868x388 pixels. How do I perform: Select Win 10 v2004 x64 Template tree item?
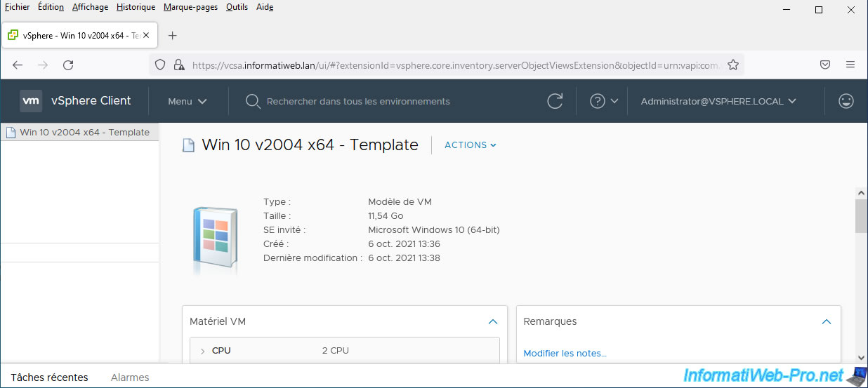[84, 132]
